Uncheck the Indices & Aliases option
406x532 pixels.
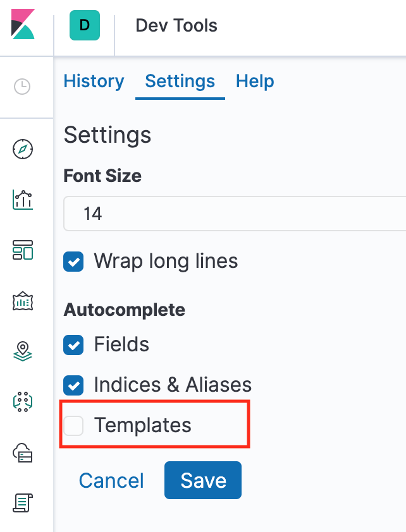coord(73,385)
